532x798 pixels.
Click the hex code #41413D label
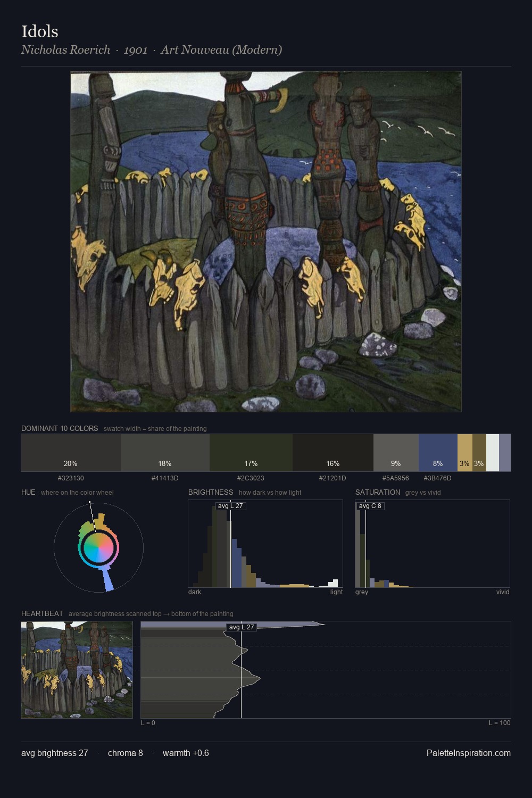point(165,478)
